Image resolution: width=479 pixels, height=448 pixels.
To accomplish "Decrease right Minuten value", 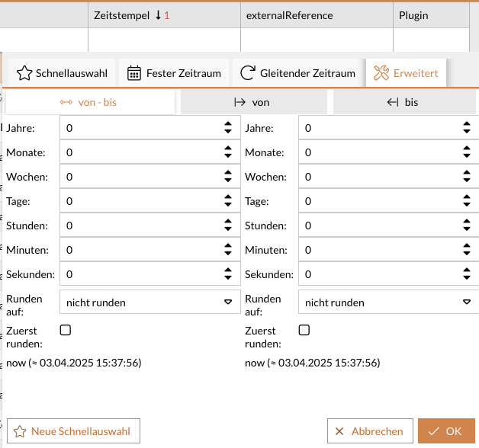I will pyautogui.click(x=467, y=254).
